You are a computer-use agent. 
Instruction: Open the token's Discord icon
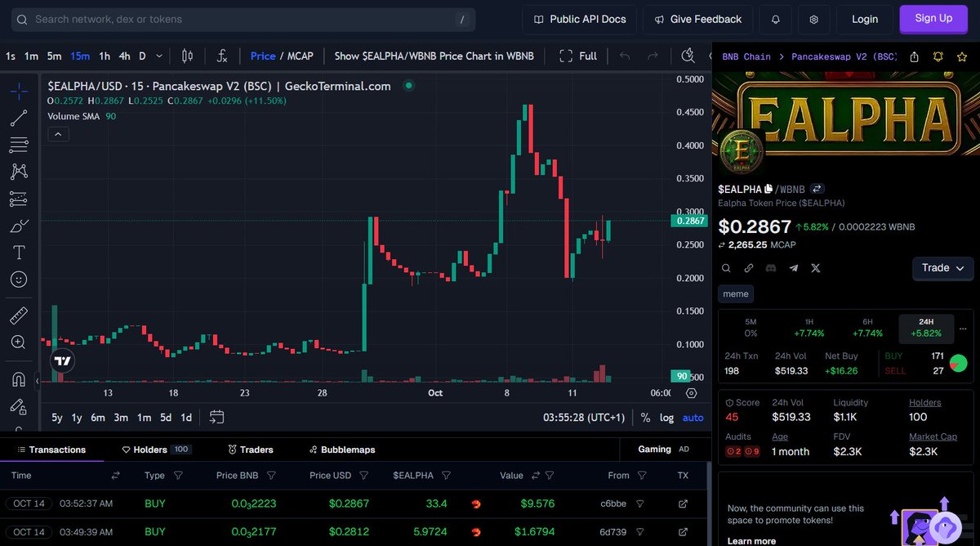coord(771,268)
